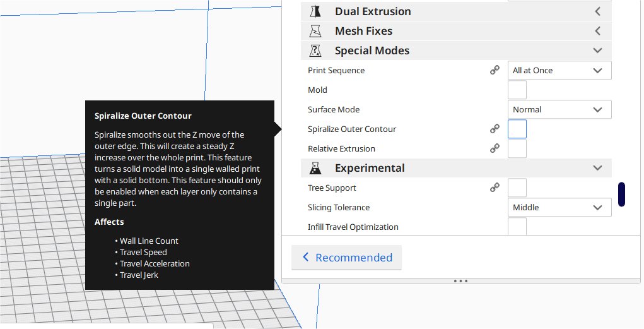Collapse the Experimental section chevron

(598, 168)
